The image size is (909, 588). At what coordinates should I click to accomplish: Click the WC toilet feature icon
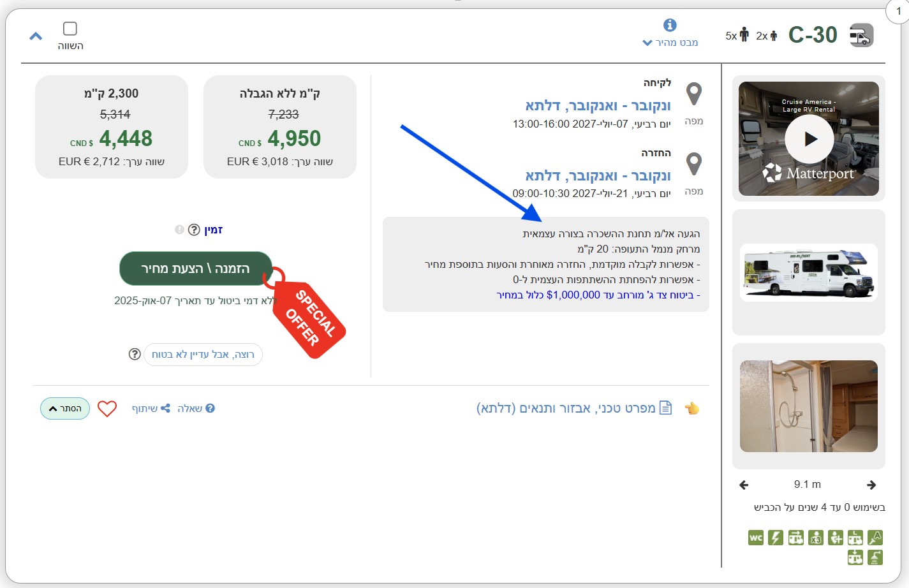click(756, 538)
